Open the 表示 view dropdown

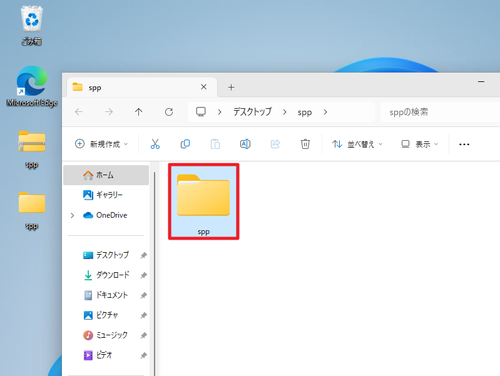[x=419, y=144]
